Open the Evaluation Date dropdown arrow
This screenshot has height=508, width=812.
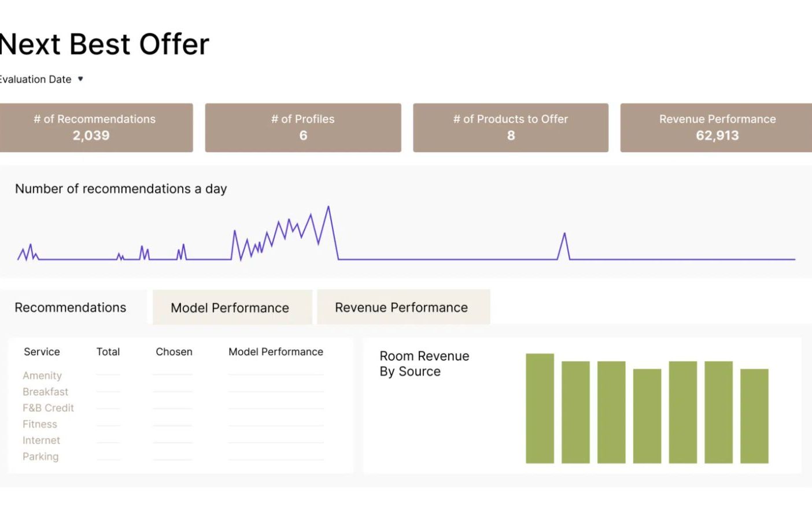[x=80, y=79]
